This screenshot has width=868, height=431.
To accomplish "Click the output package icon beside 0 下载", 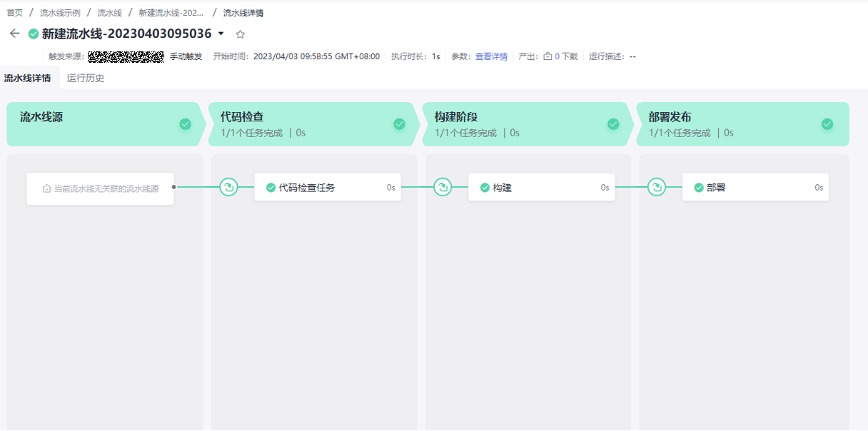I will tap(547, 56).
